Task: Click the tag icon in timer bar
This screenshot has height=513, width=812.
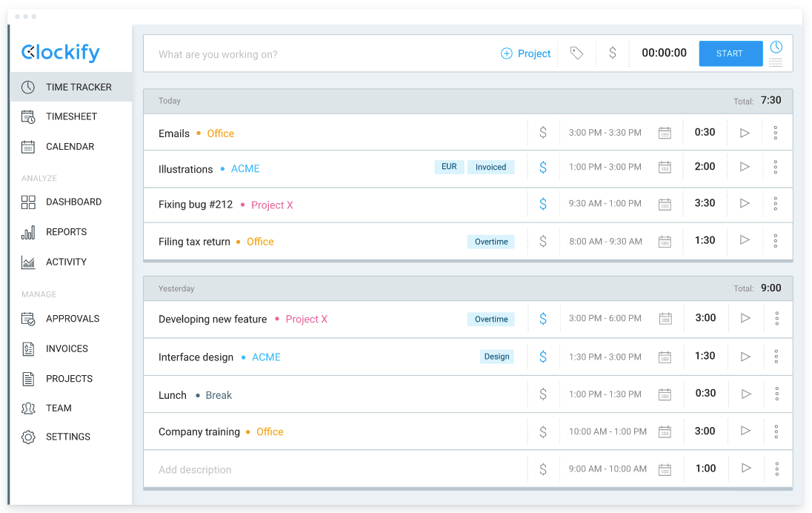Action: click(576, 53)
